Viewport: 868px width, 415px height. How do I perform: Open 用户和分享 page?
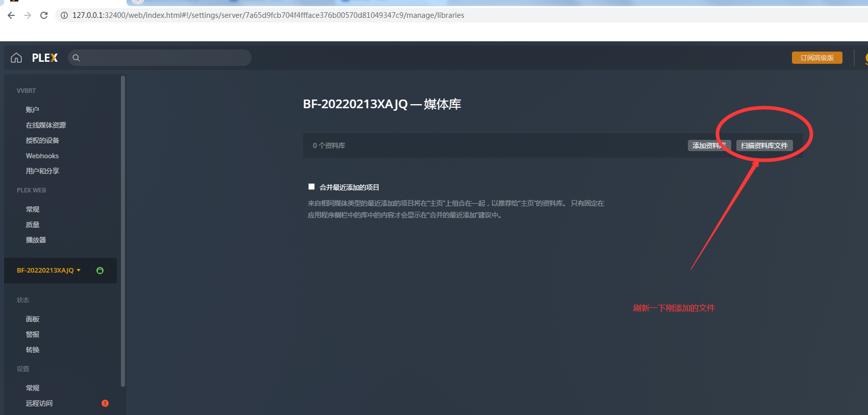pos(42,171)
